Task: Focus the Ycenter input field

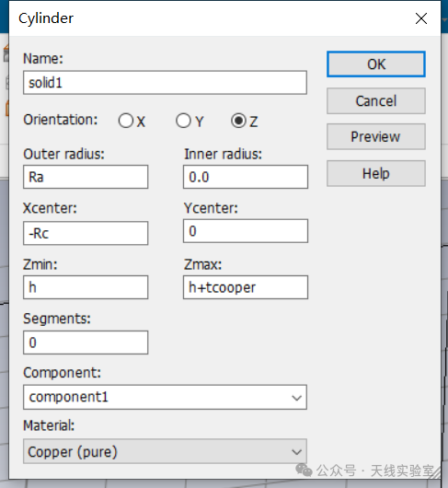Action: (x=246, y=231)
